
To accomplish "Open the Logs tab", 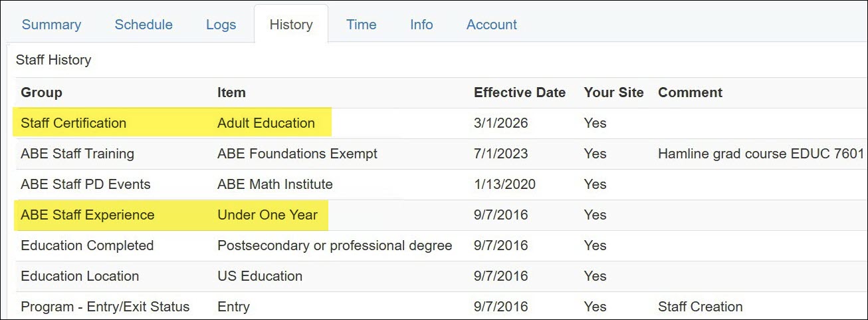I will pos(221,25).
